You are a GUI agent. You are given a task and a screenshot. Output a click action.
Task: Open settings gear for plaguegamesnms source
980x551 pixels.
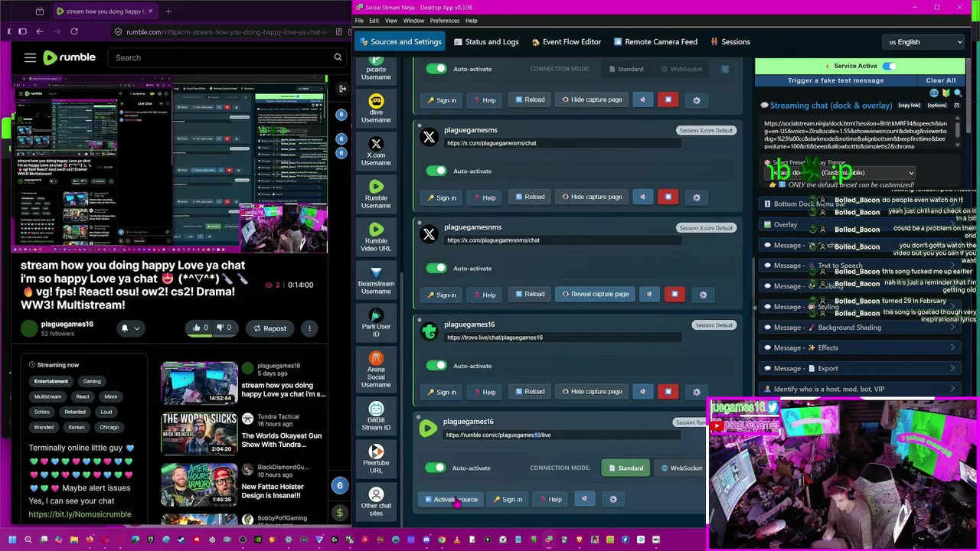(x=703, y=295)
